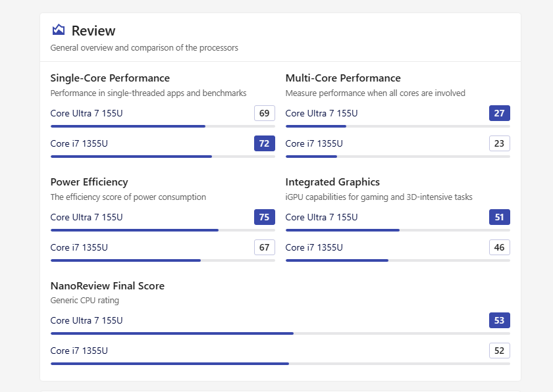Click the NanoReview Final Score heading
Screen dimensions: 553x392
(107, 286)
